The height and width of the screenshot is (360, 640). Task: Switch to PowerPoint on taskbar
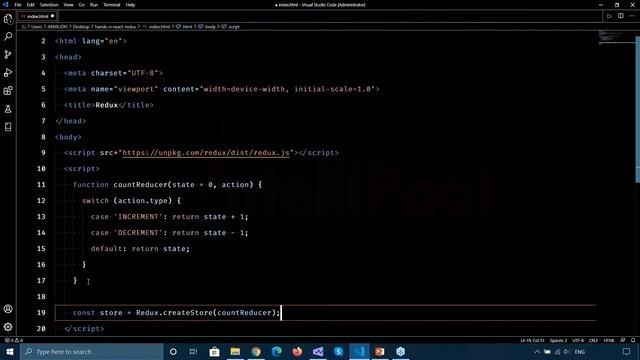(x=380, y=352)
